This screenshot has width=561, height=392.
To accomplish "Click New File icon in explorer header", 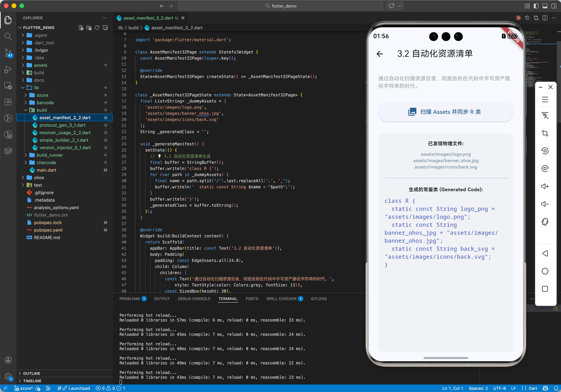I will click(x=81, y=28).
